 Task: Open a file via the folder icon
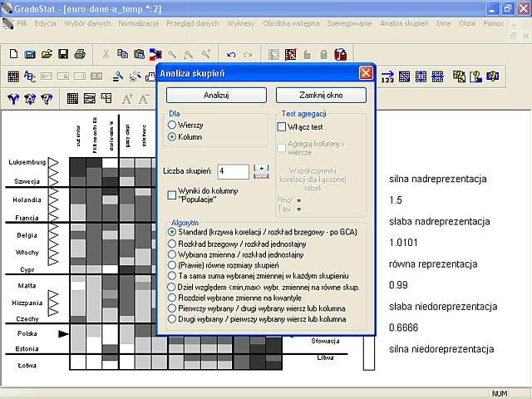click(47, 54)
